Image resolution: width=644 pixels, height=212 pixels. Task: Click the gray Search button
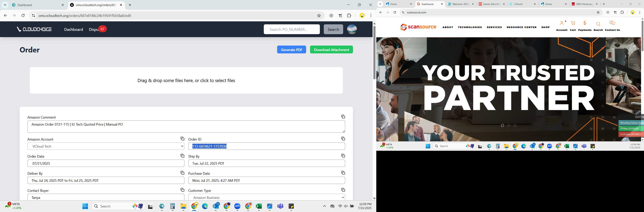click(x=333, y=29)
